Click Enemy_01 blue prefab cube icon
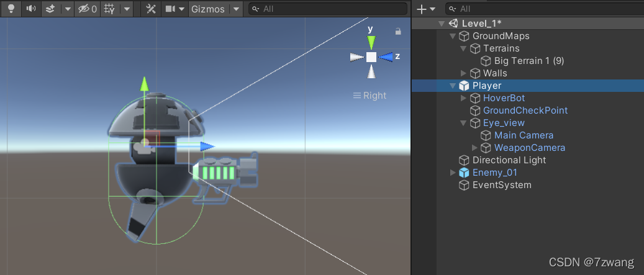This screenshot has height=275, width=644. pos(464,173)
